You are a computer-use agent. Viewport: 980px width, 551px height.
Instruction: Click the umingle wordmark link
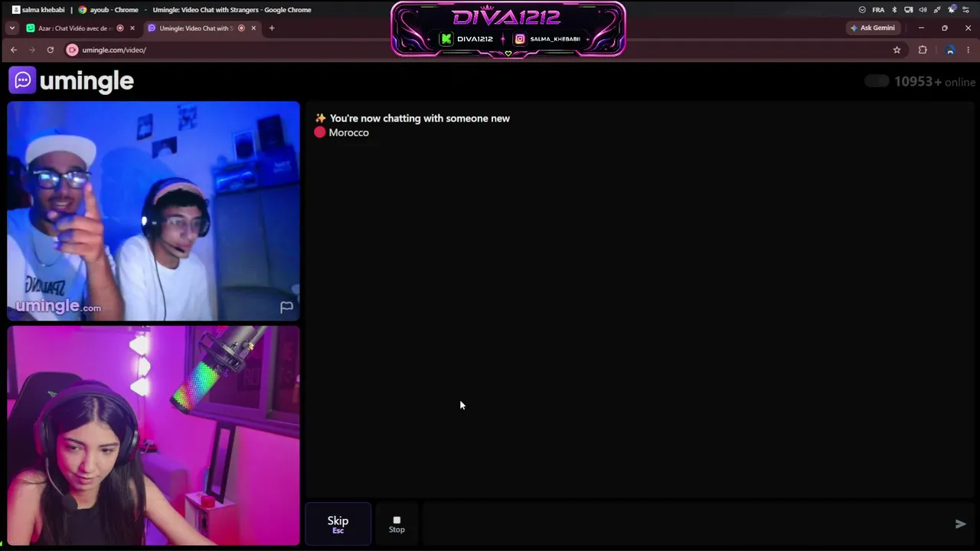coord(87,80)
